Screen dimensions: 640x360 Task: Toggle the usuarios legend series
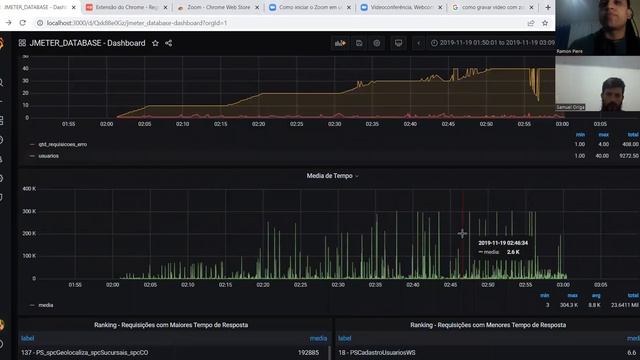pos(48,156)
